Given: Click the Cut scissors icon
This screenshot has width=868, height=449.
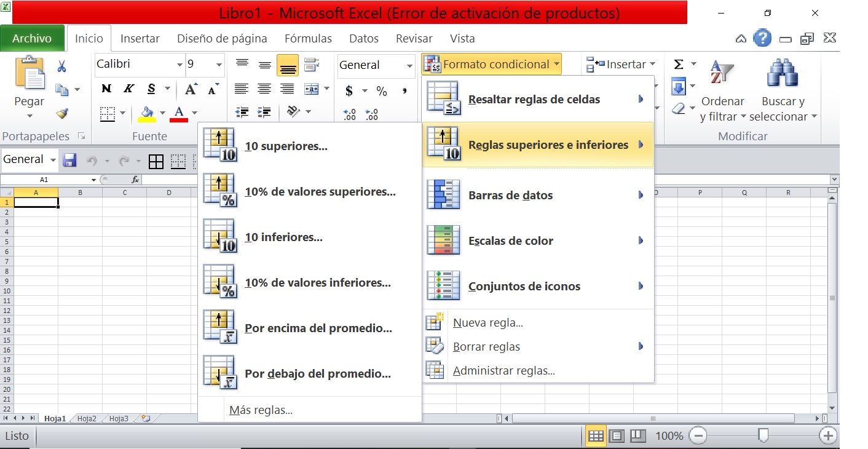Looking at the screenshot, I should tap(61, 66).
